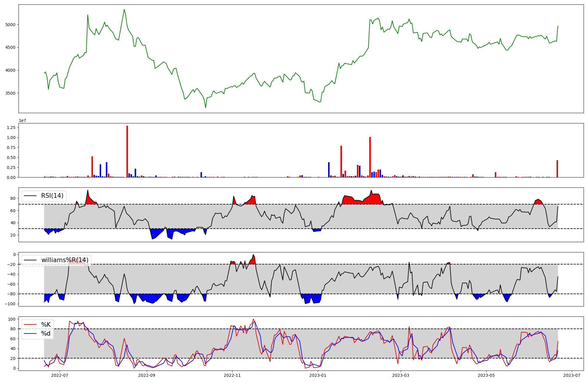Click the 2022-09 date axis label
The image size is (588, 382).
click(146, 375)
